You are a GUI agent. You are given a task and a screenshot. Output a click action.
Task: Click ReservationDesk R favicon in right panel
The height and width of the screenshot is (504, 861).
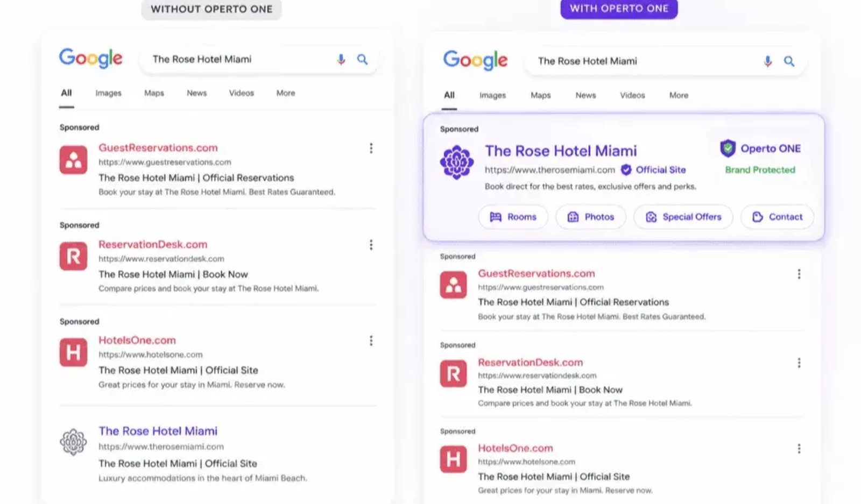point(453,374)
